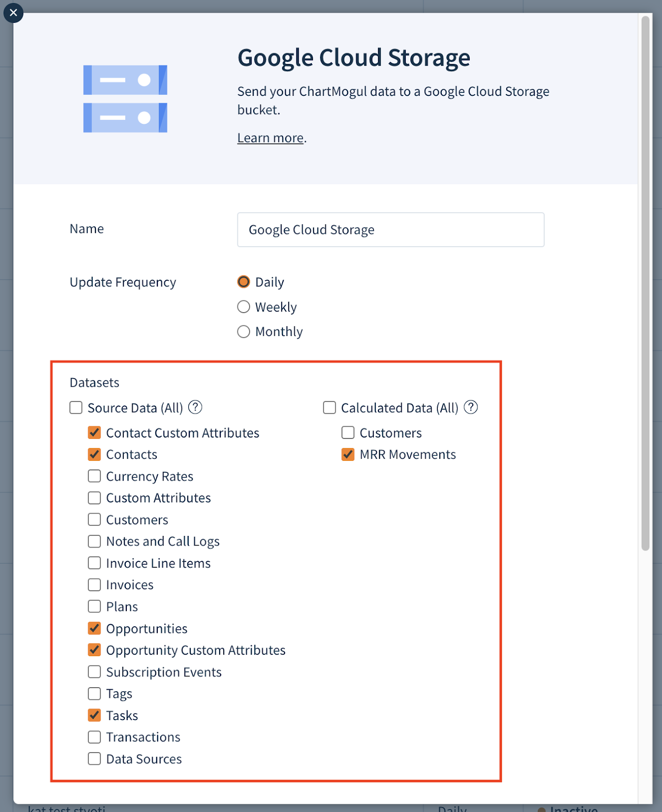The image size is (662, 812).
Task: Tick Invoice Line Items checkbox
Action: [x=94, y=563]
